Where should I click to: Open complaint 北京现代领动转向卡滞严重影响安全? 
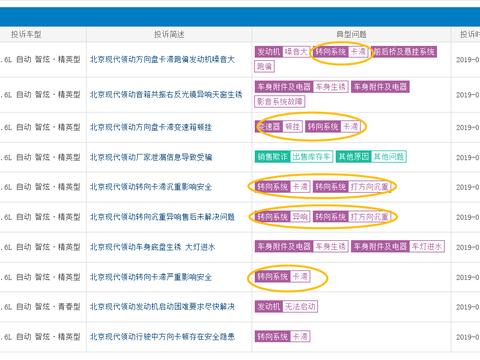pyautogui.click(x=151, y=277)
